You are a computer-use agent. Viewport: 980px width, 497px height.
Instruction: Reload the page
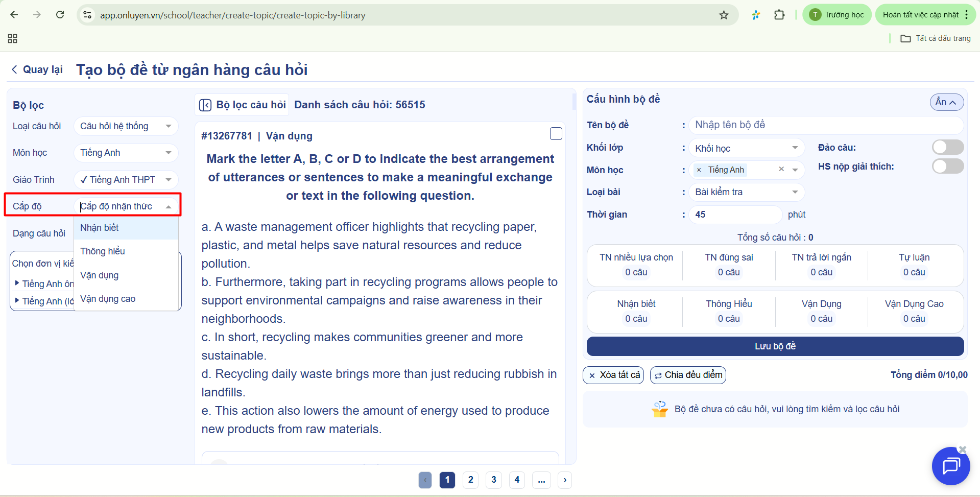[x=60, y=15]
